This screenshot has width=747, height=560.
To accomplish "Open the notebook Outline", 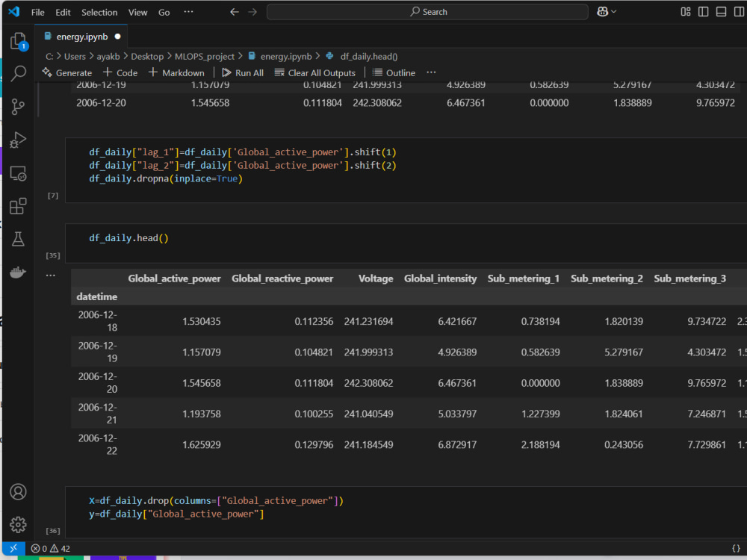I will 394,73.
